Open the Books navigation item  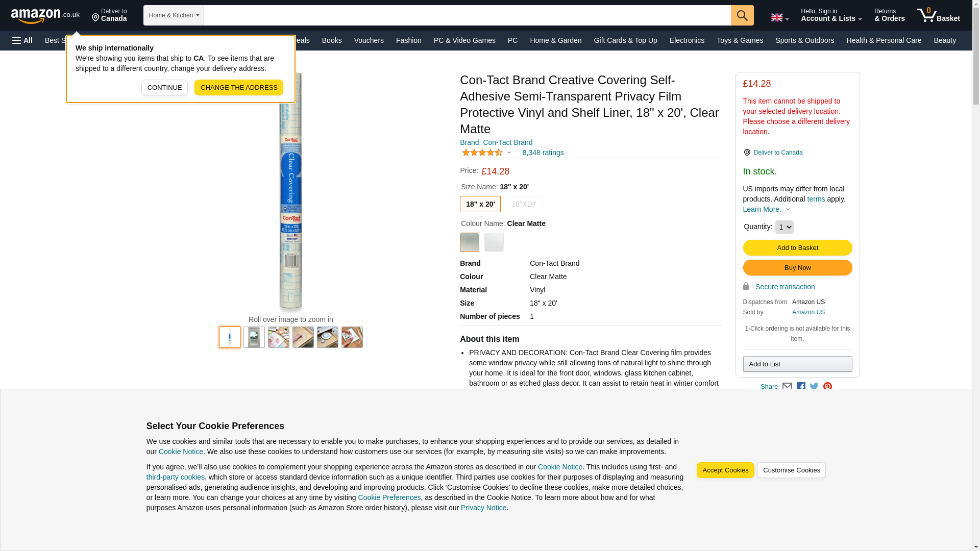tap(332, 40)
